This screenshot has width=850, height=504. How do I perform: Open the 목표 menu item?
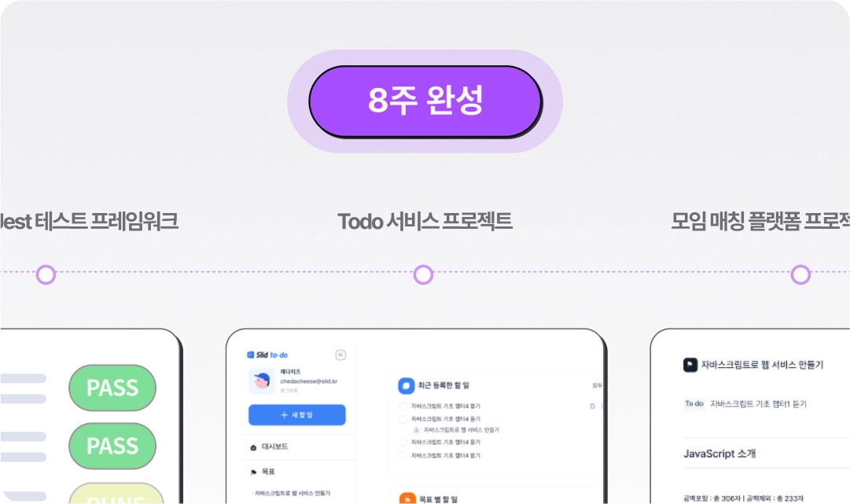263,472
